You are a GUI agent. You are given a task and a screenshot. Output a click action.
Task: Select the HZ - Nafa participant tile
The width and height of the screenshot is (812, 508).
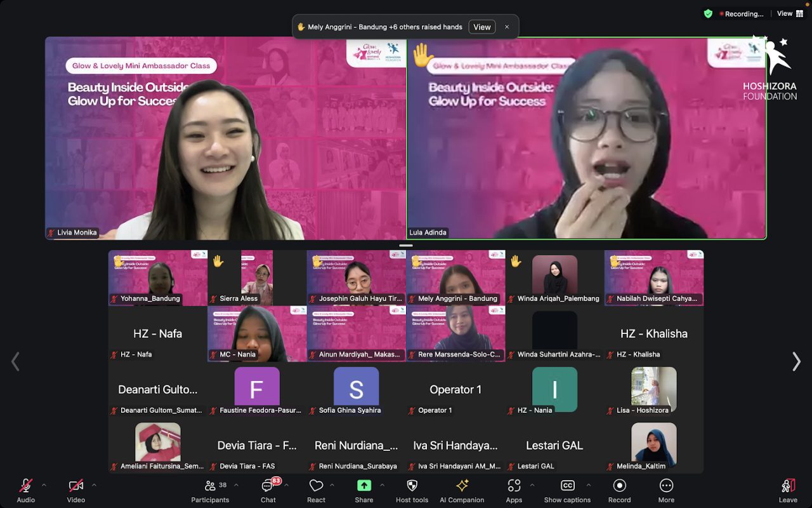point(158,333)
